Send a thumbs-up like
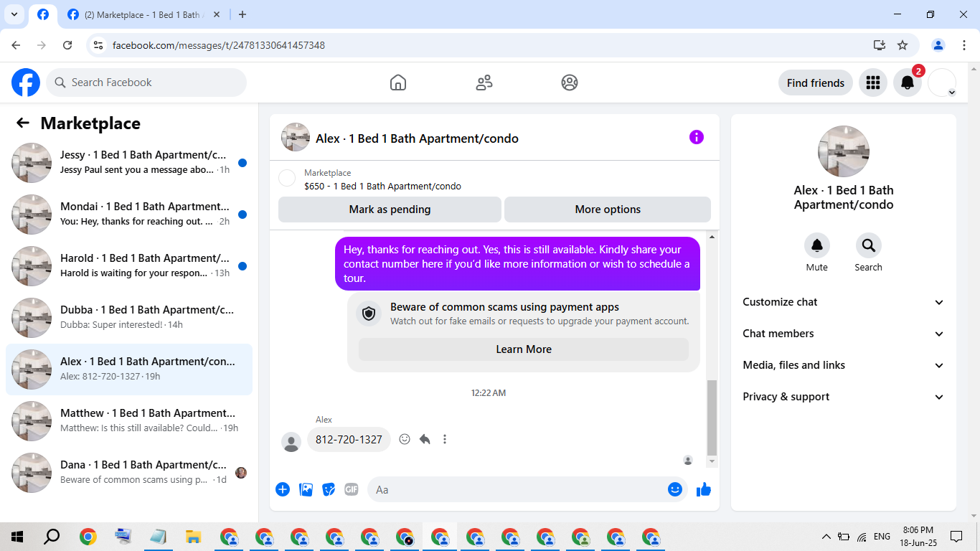The height and width of the screenshot is (551, 980). click(704, 489)
